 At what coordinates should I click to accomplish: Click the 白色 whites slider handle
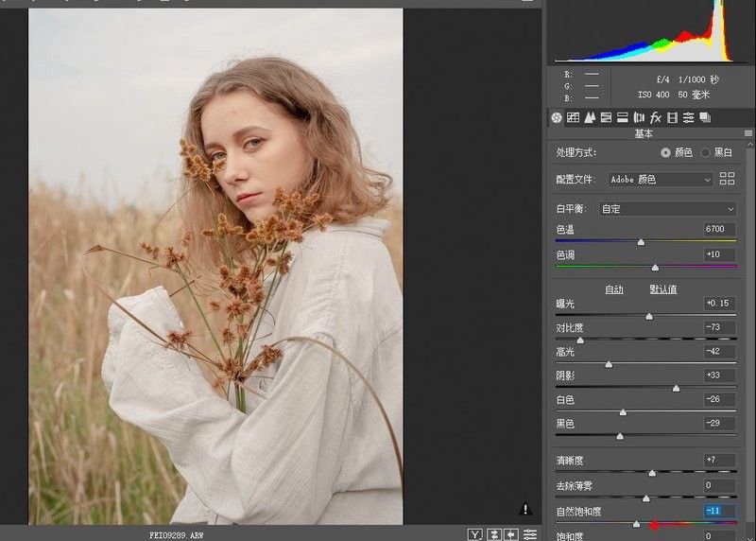pyautogui.click(x=623, y=412)
